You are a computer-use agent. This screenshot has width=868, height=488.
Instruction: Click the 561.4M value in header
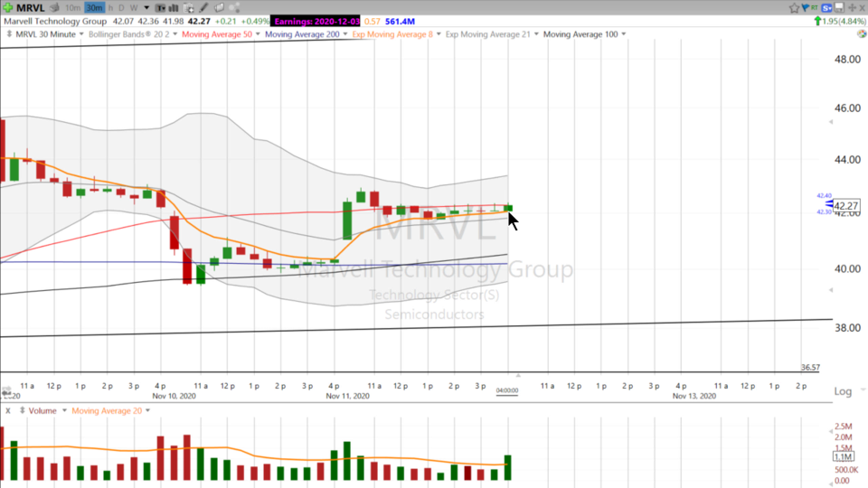pos(401,21)
